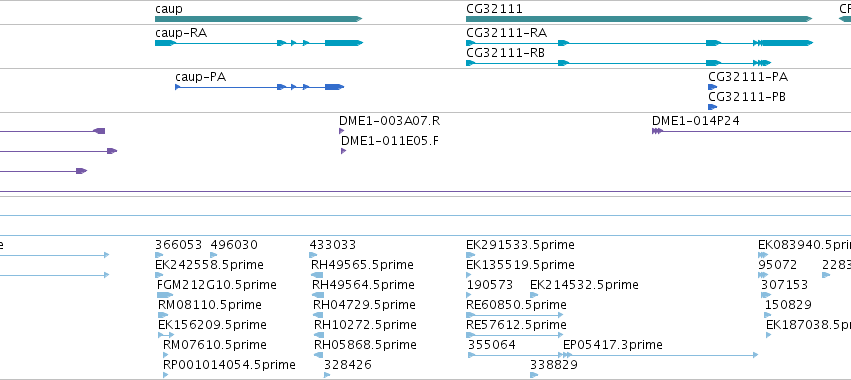Click the last exon block of caup-PA
Viewport: 851px width, 380px height.
point(334,87)
